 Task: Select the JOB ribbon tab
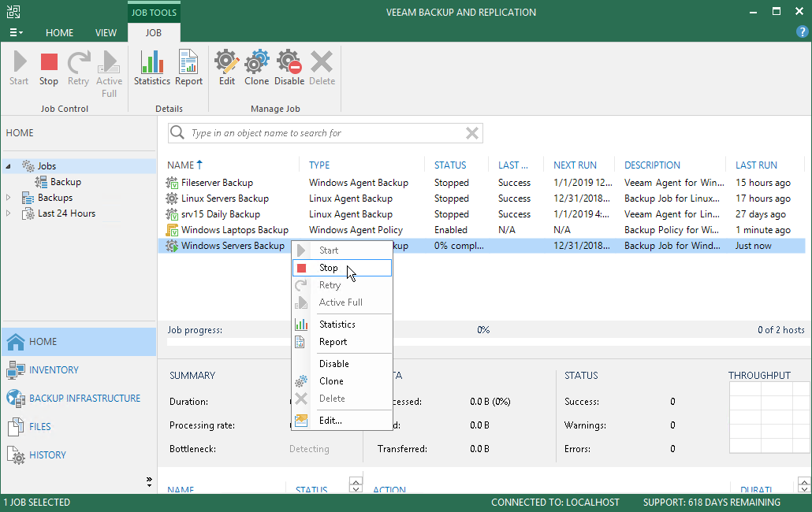153,32
